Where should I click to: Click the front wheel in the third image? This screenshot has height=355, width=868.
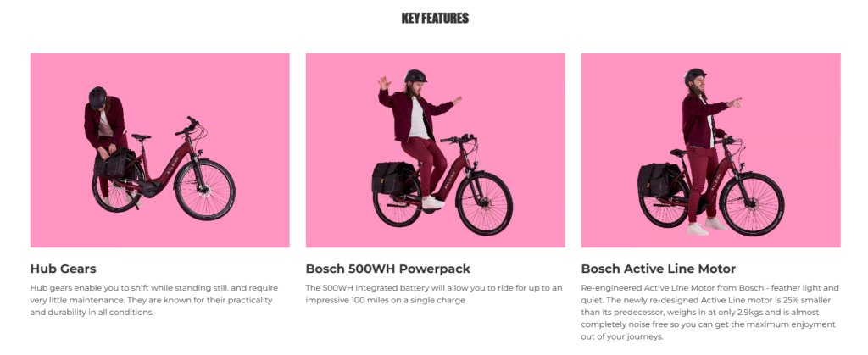[753, 204]
